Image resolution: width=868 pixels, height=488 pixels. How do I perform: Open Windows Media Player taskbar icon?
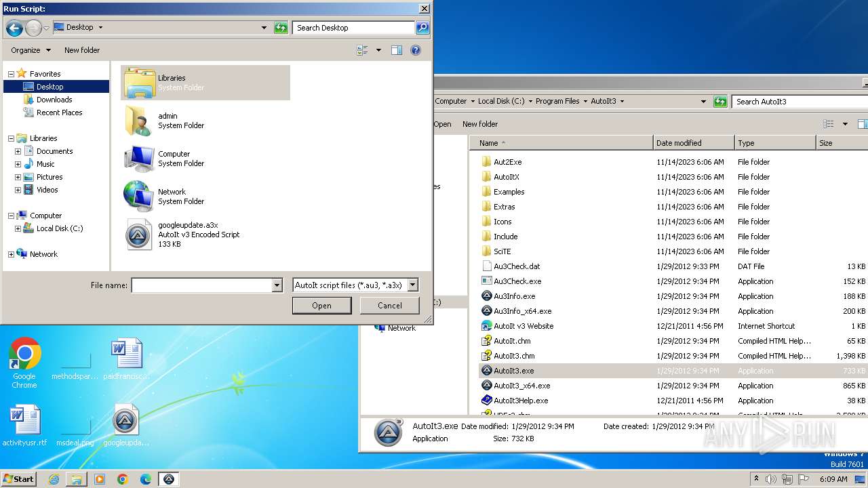(x=100, y=479)
